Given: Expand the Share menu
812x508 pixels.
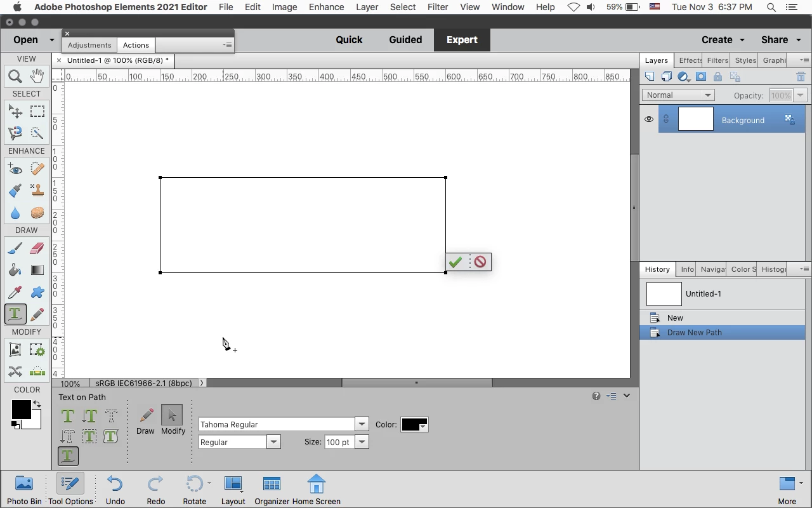Looking at the screenshot, I should tap(781, 39).
